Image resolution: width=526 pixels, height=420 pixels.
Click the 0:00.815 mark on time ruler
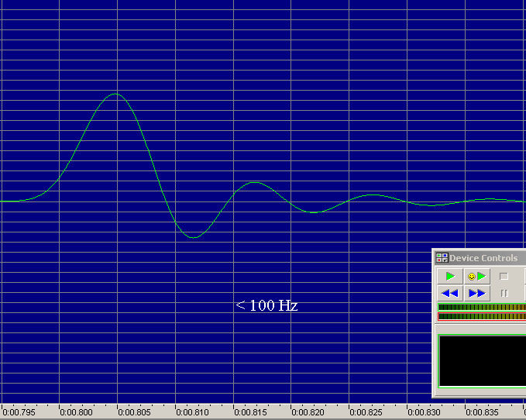[250, 412]
